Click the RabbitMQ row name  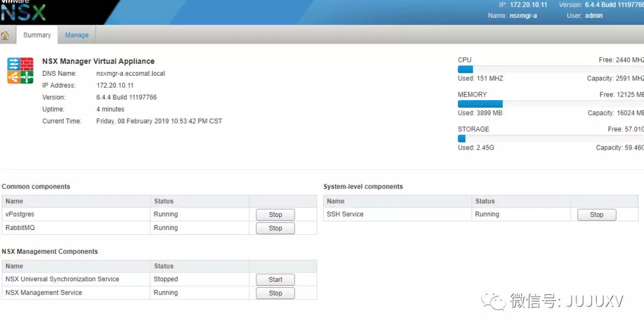pyautogui.click(x=20, y=228)
